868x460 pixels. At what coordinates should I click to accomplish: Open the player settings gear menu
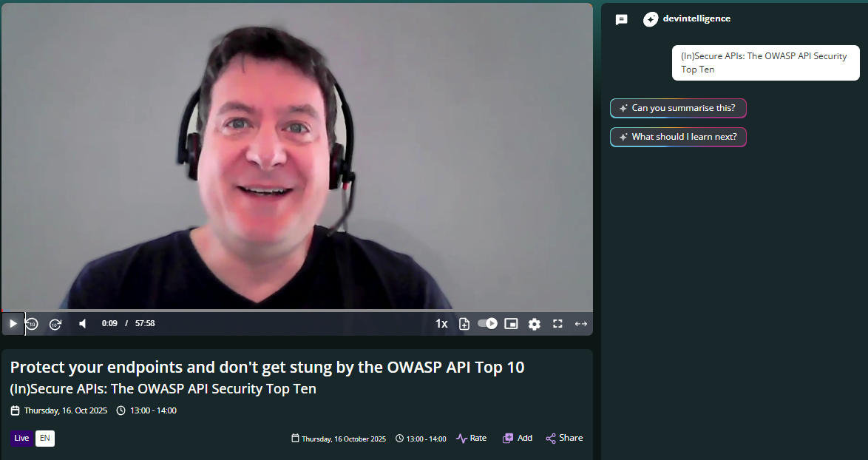pyautogui.click(x=534, y=323)
